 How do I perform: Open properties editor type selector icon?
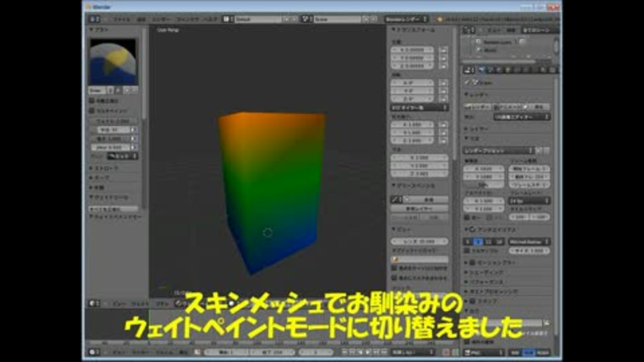pos(469,70)
